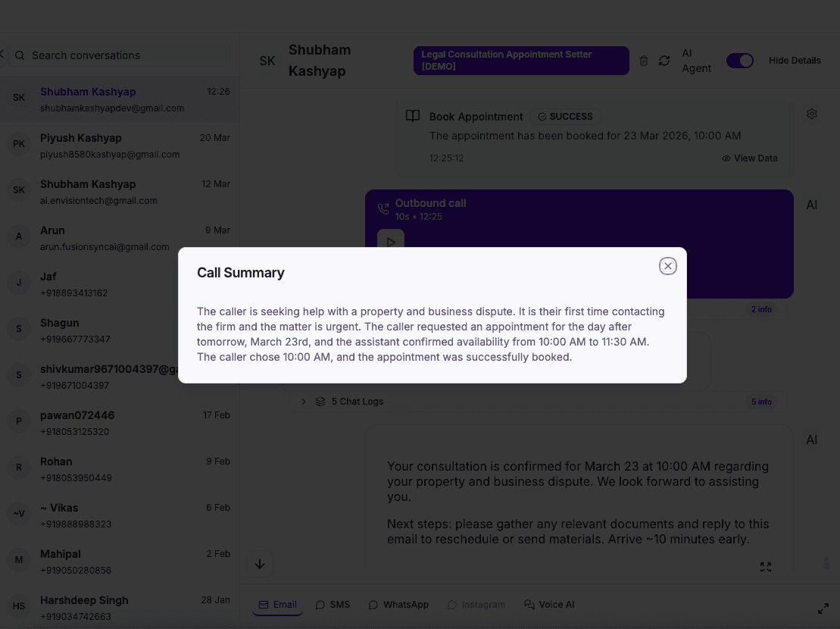
Task: Open the Legal Consultation Appointment Setter dropdown
Action: coord(521,60)
